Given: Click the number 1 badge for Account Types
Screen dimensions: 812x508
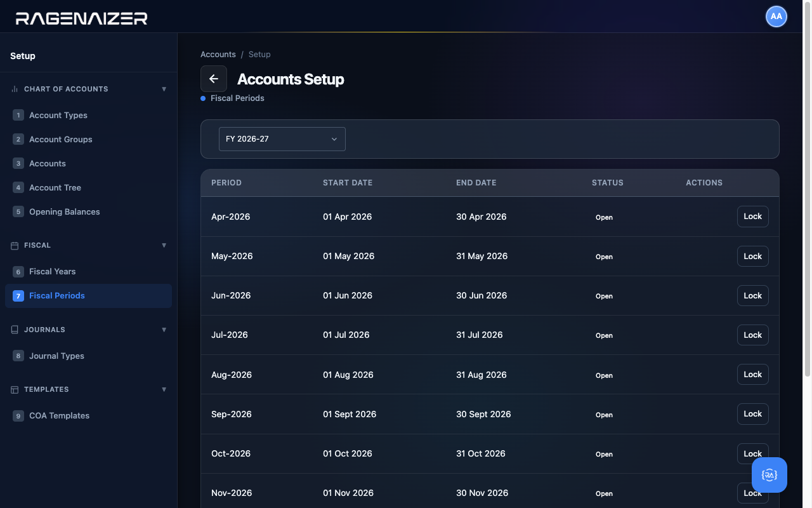Looking at the screenshot, I should point(18,115).
